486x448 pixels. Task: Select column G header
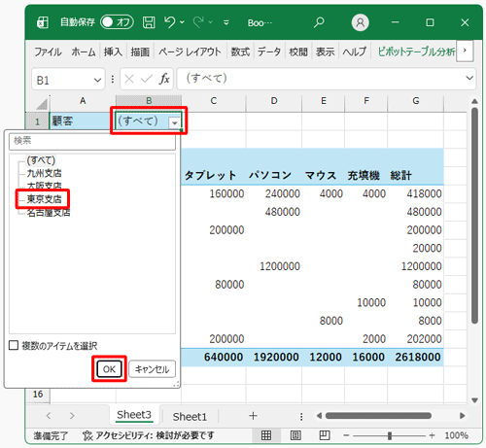416,101
